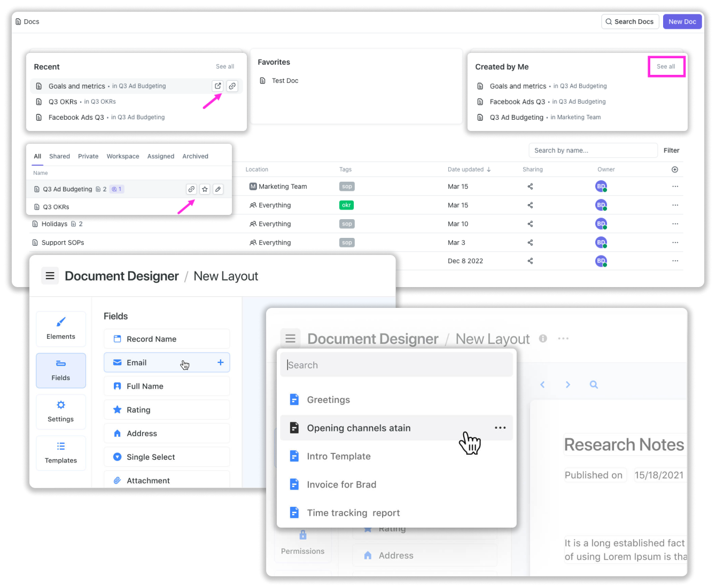Switch to the Shared tab
Image resolution: width=716 pixels, height=588 pixels.
tap(59, 156)
